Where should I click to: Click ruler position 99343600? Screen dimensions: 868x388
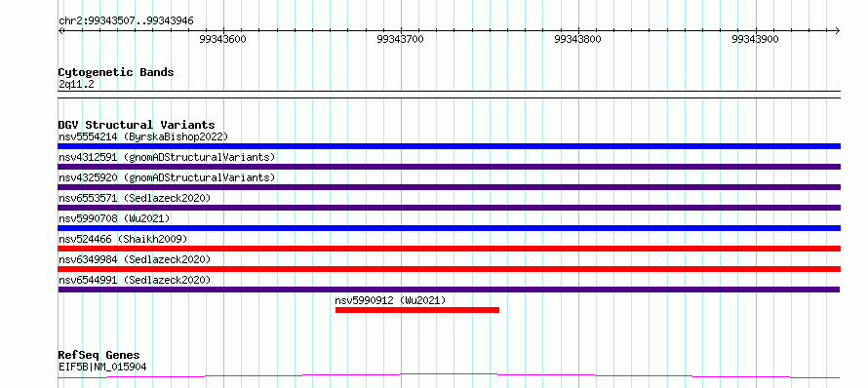[223, 39]
